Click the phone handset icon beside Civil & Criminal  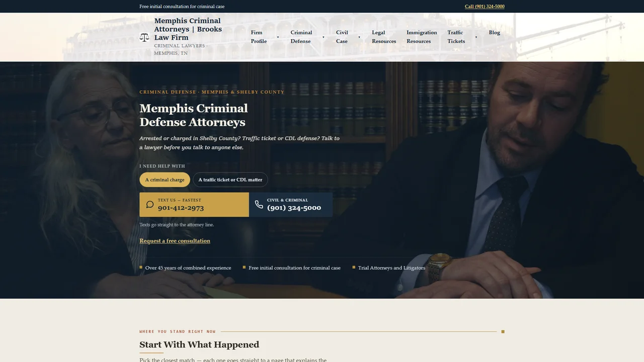coord(259,205)
